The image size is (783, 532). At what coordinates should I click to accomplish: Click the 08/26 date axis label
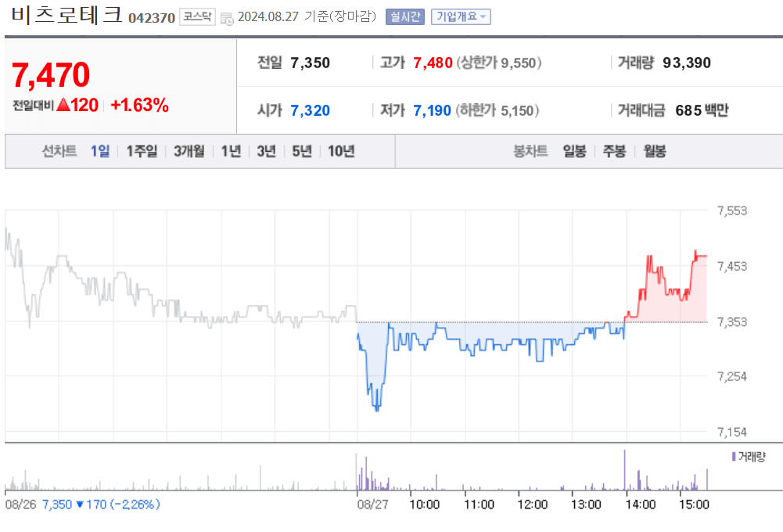(x=20, y=505)
